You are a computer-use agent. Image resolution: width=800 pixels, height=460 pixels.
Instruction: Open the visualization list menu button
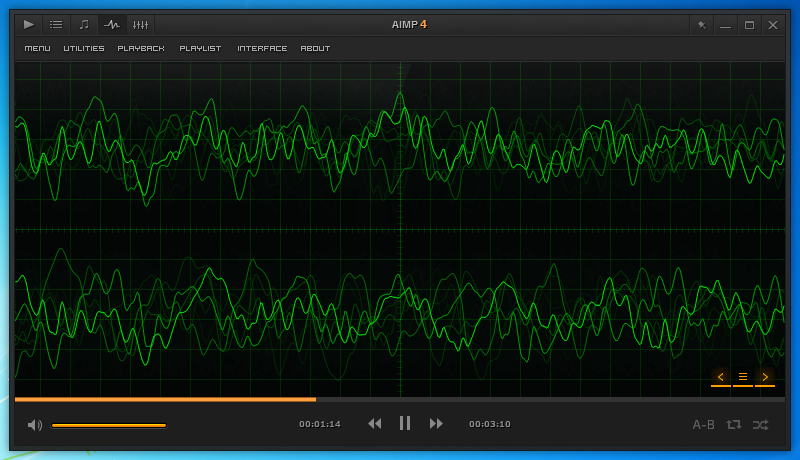pyautogui.click(x=743, y=377)
